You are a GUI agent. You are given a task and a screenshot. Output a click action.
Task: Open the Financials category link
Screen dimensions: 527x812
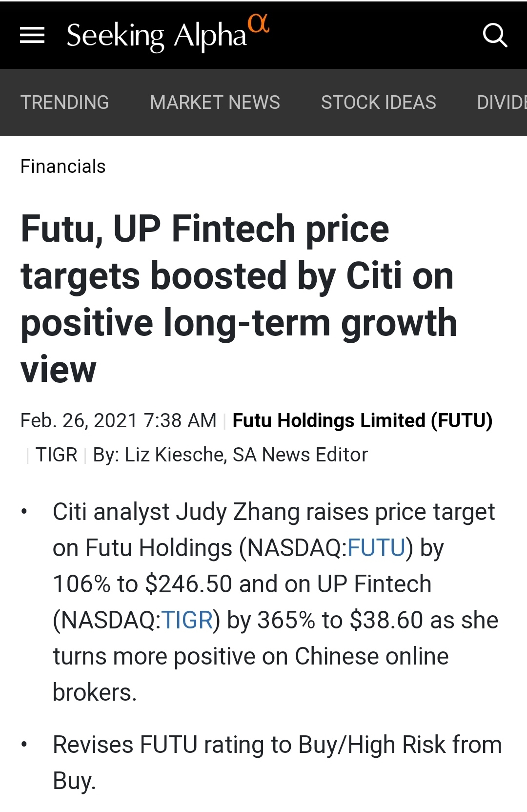tap(63, 167)
